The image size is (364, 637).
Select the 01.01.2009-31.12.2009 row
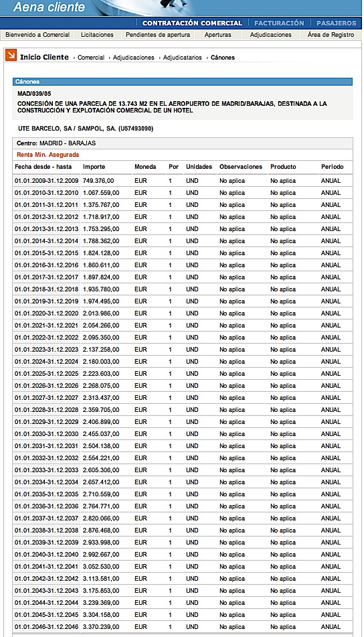click(x=182, y=181)
